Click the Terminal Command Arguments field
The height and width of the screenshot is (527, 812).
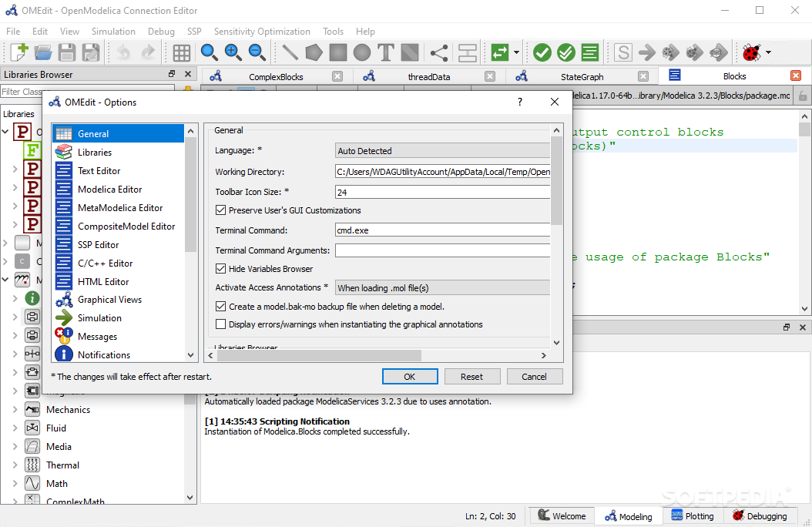pos(442,250)
